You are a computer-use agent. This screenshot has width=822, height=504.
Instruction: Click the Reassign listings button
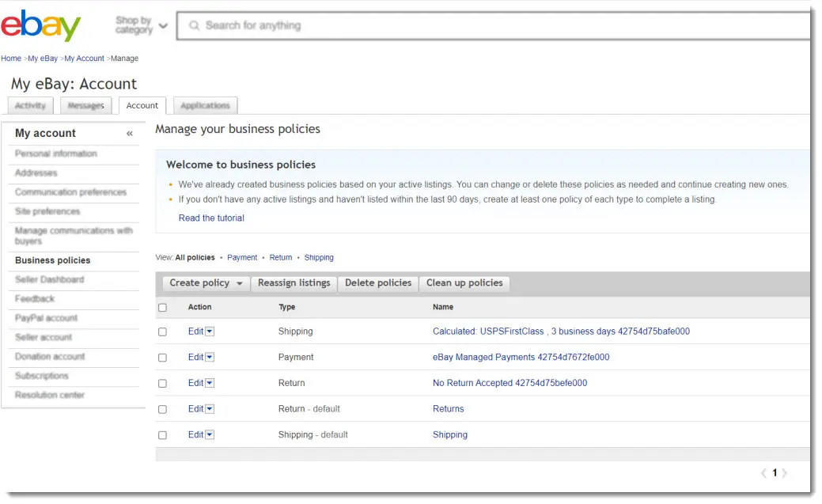click(x=294, y=283)
